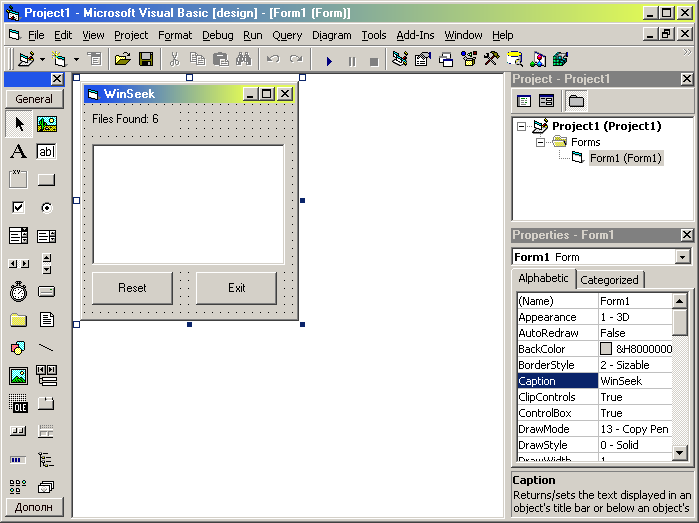Viewport: 699px width, 523px height.
Task: Click the white list box on form
Action: [x=188, y=204]
